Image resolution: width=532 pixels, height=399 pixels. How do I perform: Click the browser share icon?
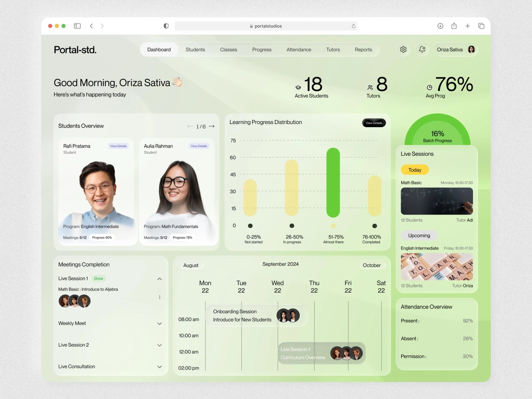point(454,26)
